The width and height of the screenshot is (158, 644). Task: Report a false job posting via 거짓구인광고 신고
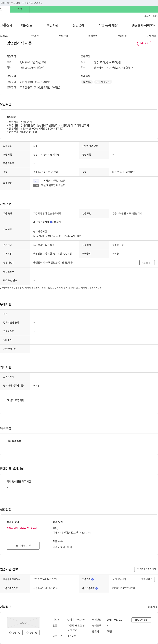point(146,569)
